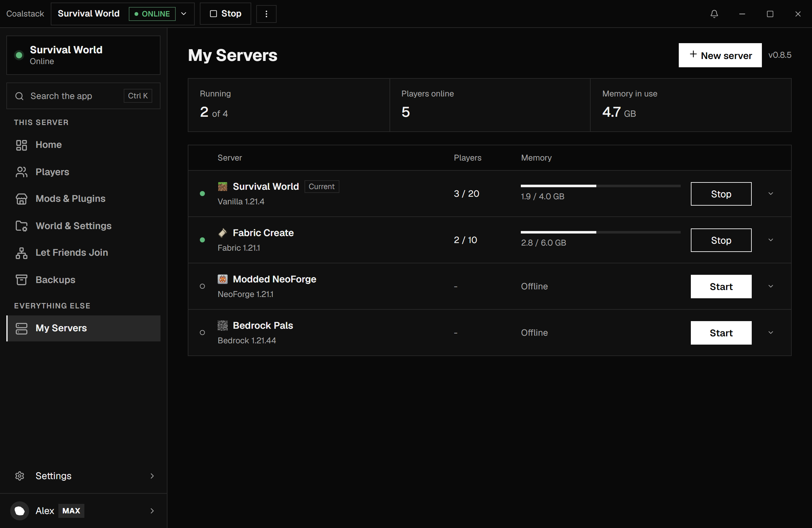Click the offline status circle for Bedrock Pals

(202, 333)
